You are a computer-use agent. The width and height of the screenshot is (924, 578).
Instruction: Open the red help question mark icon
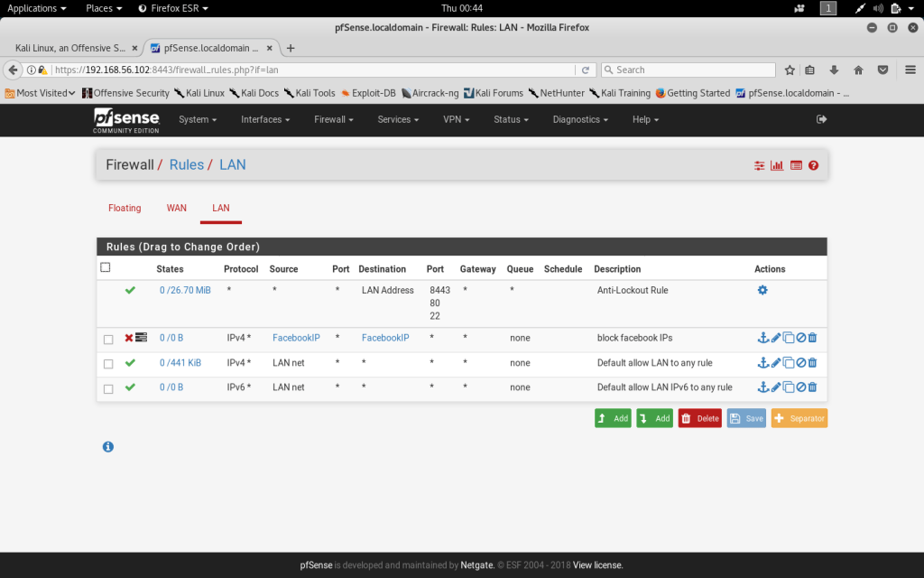click(x=813, y=165)
